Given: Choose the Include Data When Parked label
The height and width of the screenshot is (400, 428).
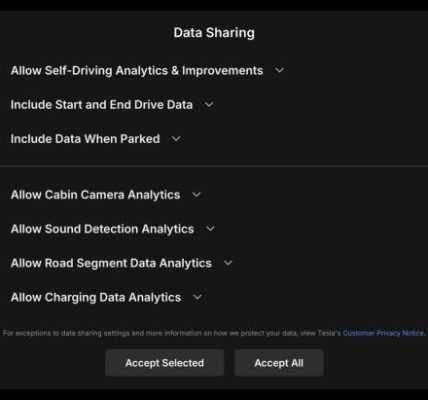Looking at the screenshot, I should (x=85, y=139).
